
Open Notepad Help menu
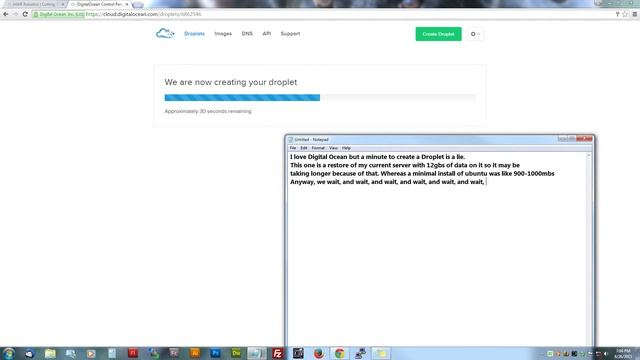346,148
